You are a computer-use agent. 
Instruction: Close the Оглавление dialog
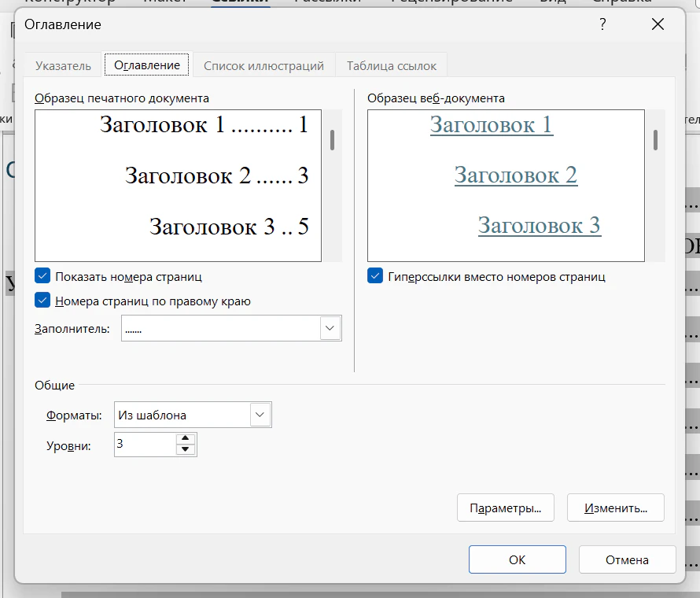(x=658, y=24)
